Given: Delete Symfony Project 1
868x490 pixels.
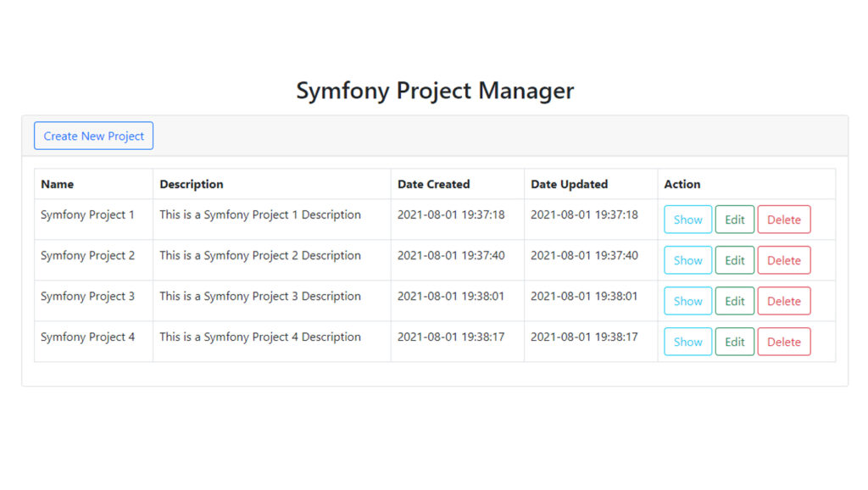Looking at the screenshot, I should coord(784,220).
